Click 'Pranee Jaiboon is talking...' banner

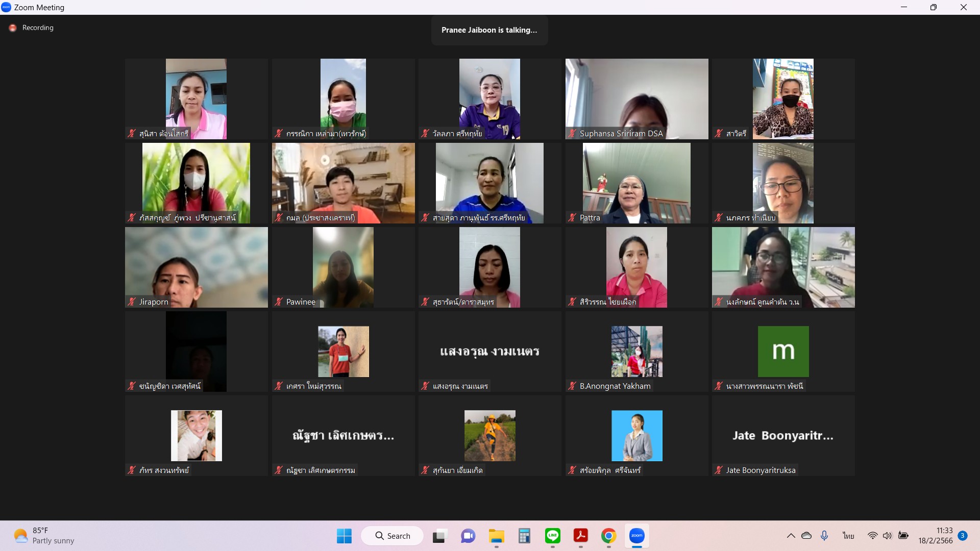pos(489,30)
